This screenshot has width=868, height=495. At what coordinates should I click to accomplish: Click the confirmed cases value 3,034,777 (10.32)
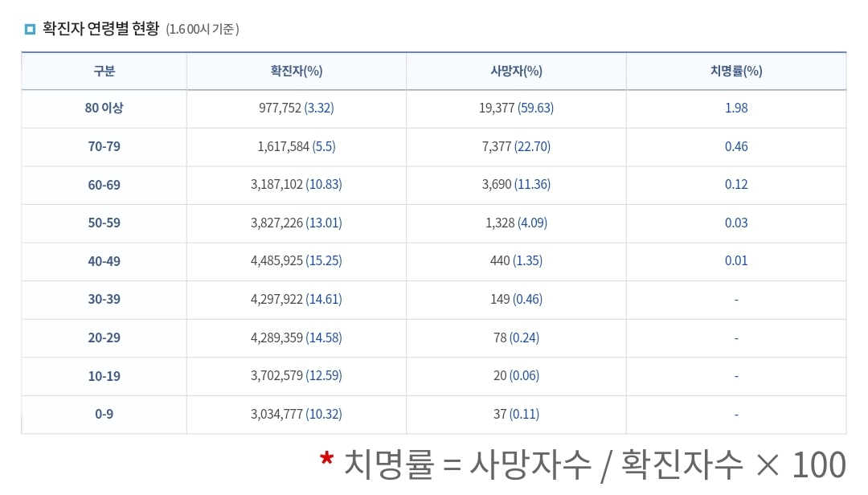click(296, 414)
